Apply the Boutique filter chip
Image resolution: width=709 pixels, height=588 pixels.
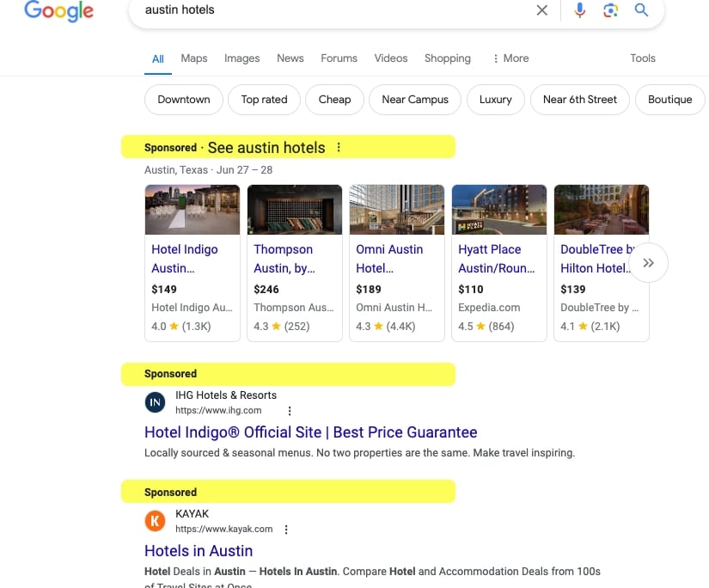point(670,100)
